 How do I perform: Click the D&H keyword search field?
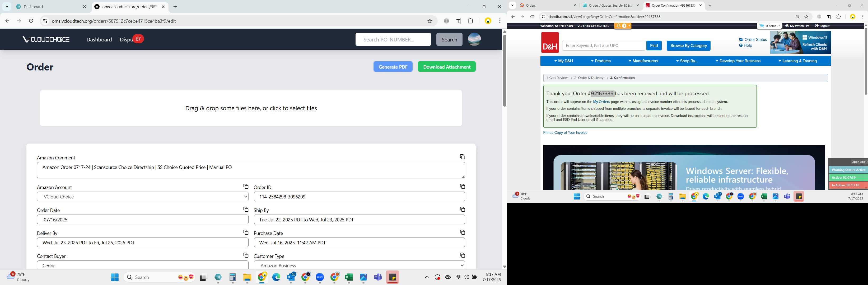[x=603, y=46]
